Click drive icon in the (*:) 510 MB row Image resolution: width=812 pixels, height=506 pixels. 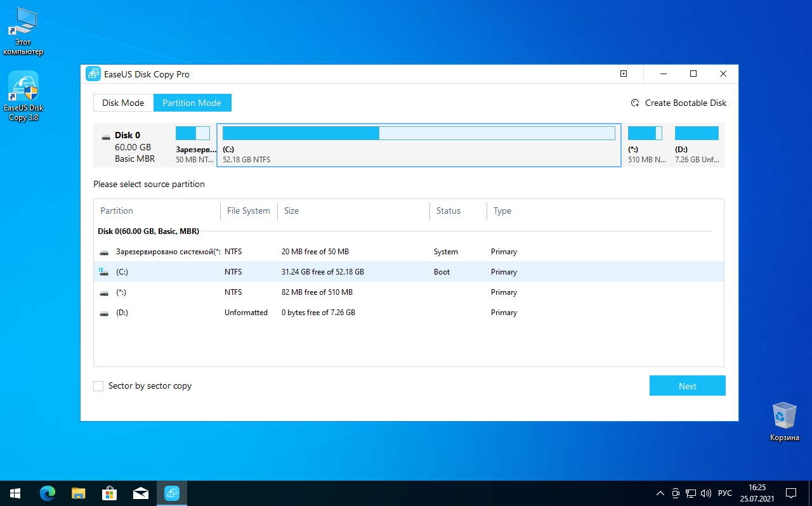pyautogui.click(x=104, y=293)
